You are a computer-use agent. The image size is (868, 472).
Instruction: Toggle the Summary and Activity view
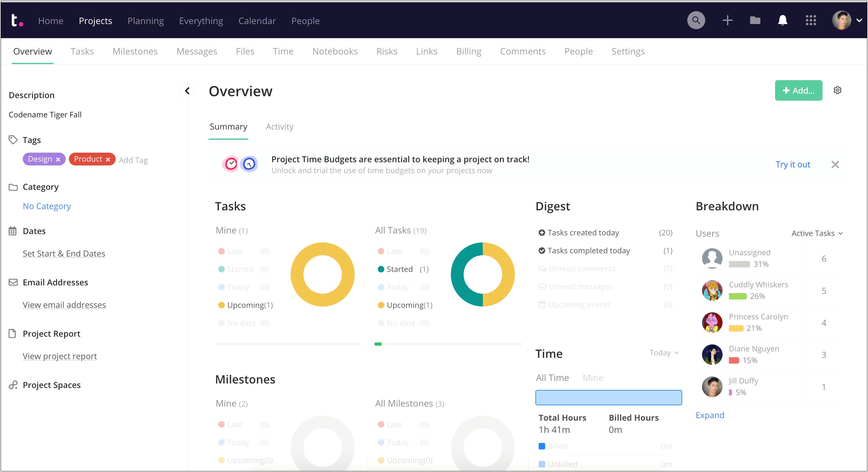279,126
